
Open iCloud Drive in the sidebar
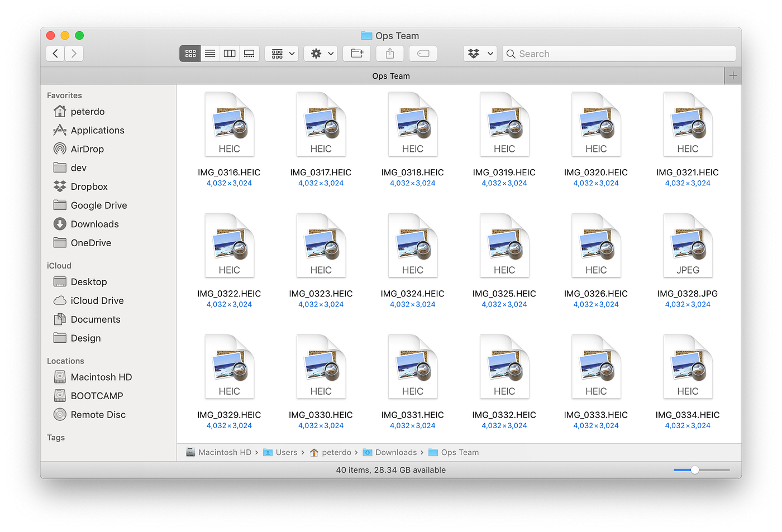coord(97,300)
